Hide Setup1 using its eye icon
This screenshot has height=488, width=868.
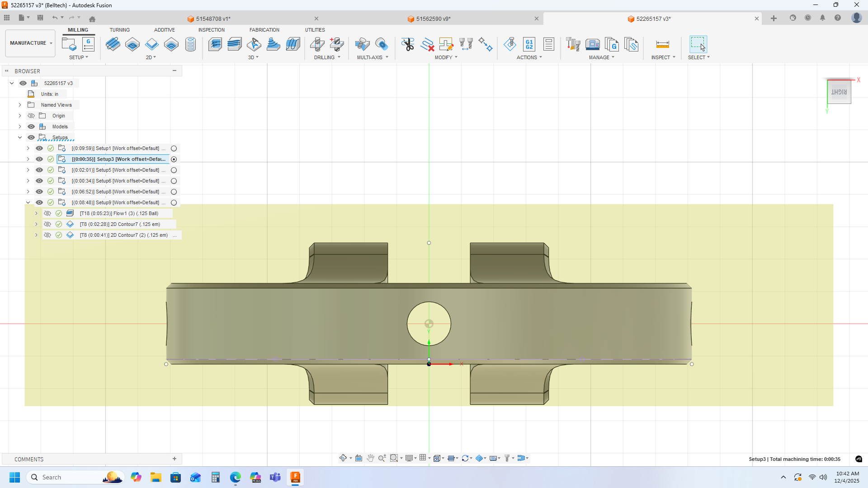[39, 148]
